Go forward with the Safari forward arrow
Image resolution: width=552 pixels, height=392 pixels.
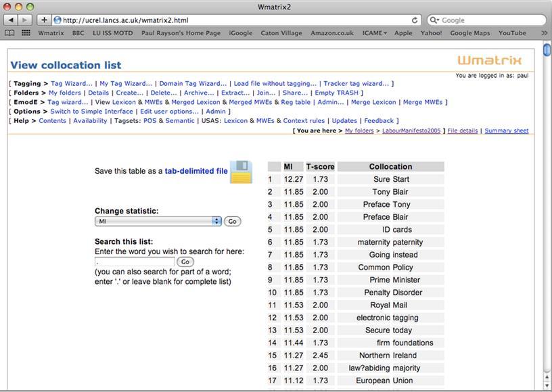click(x=24, y=20)
